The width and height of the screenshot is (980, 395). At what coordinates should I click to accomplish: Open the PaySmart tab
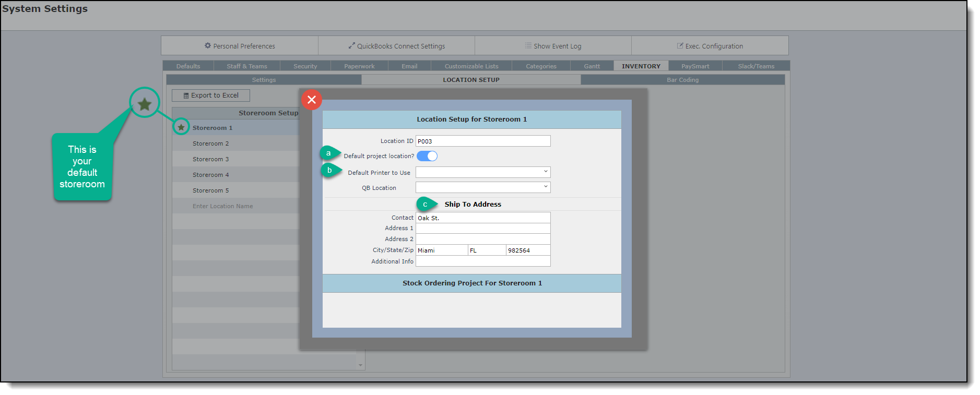695,66
